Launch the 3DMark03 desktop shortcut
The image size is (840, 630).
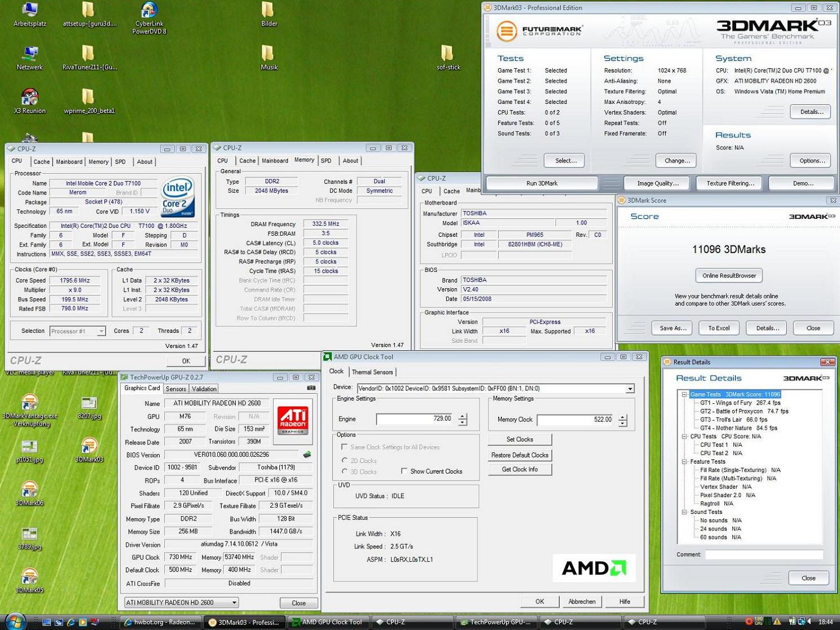(x=89, y=451)
